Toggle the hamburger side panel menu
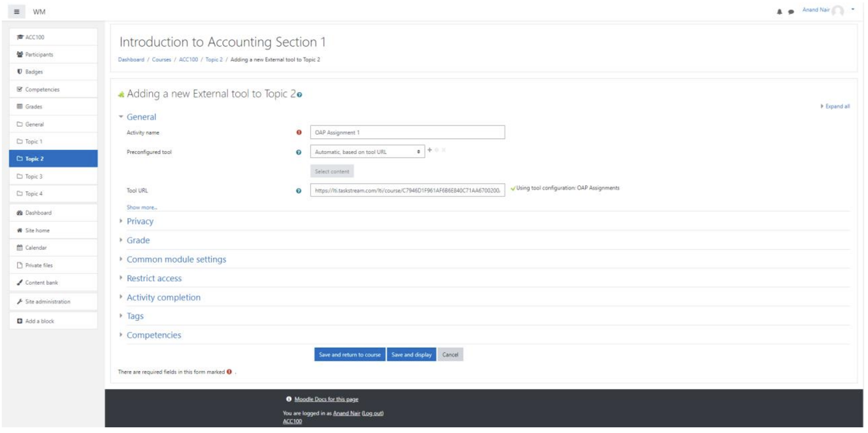 point(16,12)
